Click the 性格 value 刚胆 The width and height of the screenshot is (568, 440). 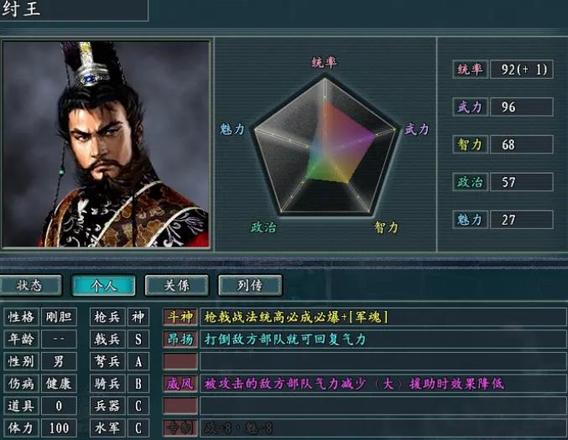pyautogui.click(x=59, y=317)
